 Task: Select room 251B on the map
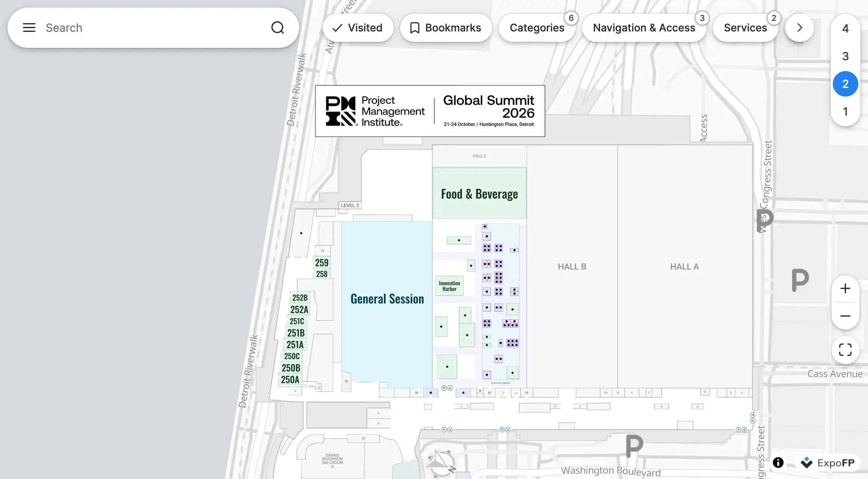tap(296, 333)
